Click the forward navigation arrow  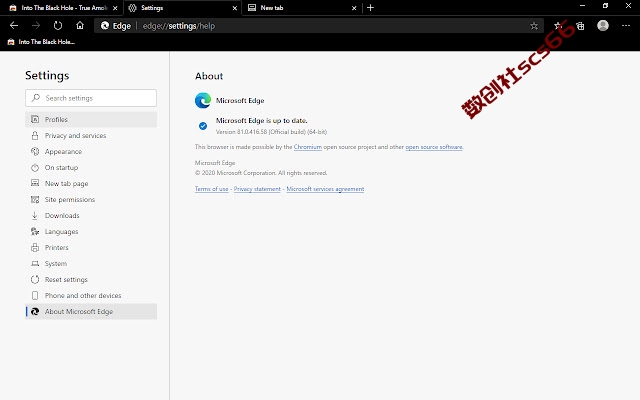[x=36, y=26]
